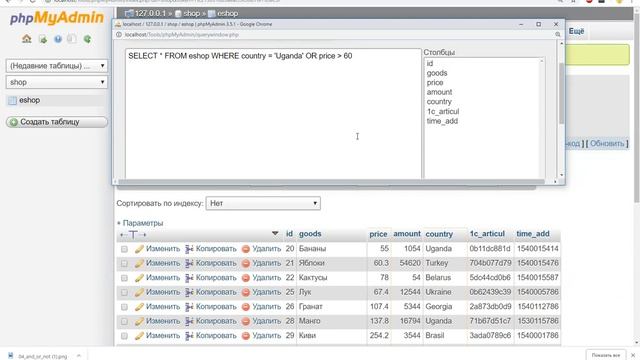This screenshot has height=360, width=640.
Task: Tick the checkbox for row id 29
Action: [x=124, y=336]
